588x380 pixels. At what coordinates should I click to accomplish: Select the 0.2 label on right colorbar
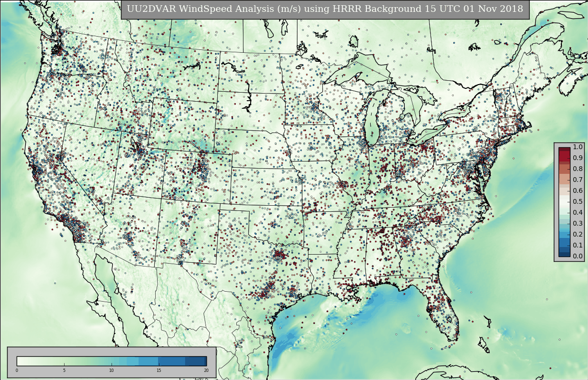pyautogui.click(x=578, y=234)
